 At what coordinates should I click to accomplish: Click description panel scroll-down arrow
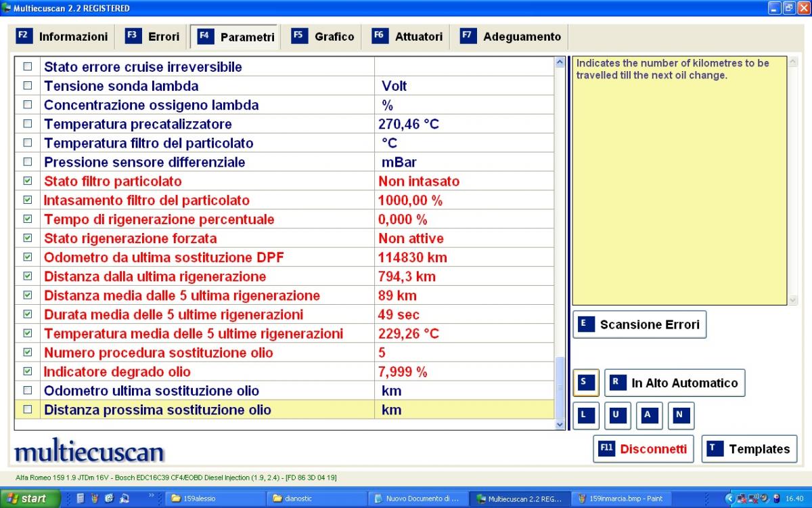tap(793, 299)
